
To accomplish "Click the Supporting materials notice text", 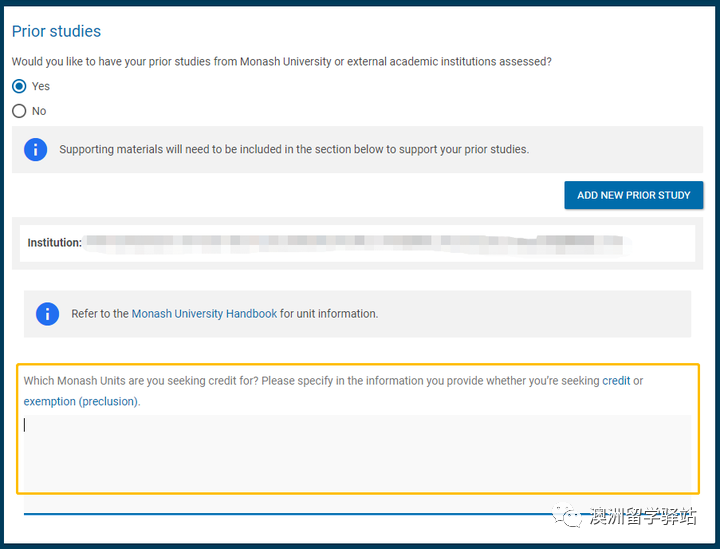I will [294, 150].
